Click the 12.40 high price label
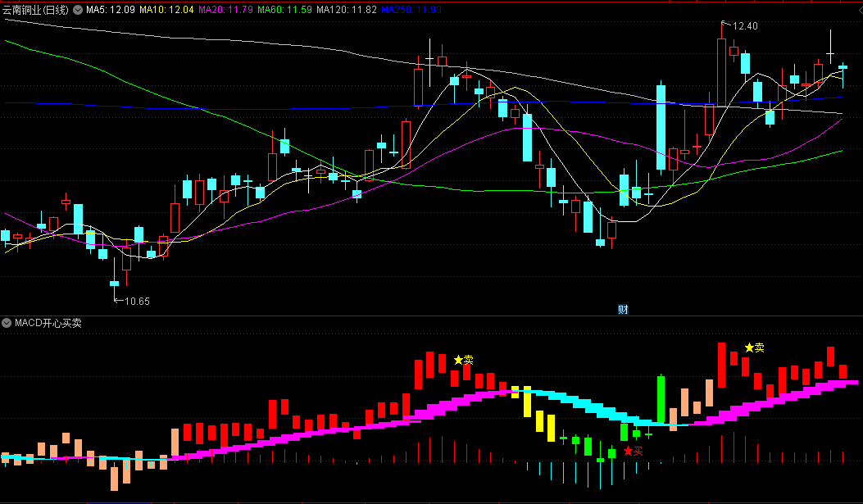This screenshot has width=863, height=504. (745, 26)
